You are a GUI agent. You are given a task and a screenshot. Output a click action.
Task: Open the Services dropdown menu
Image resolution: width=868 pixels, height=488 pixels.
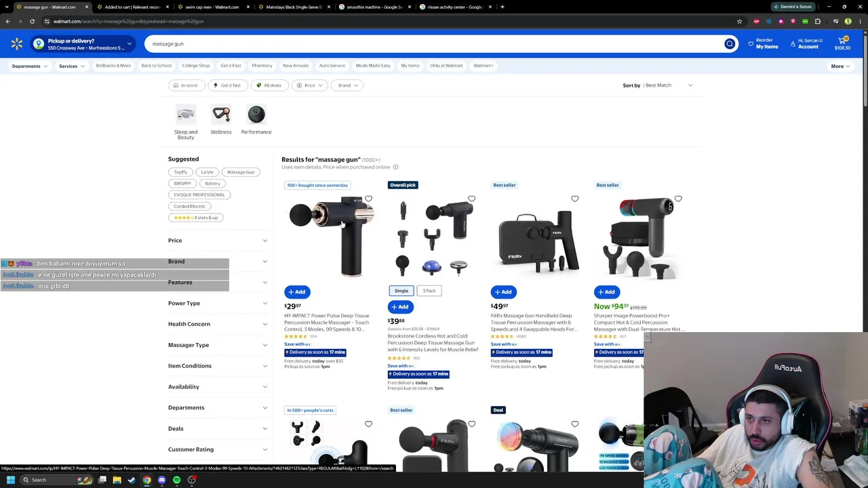pos(72,66)
